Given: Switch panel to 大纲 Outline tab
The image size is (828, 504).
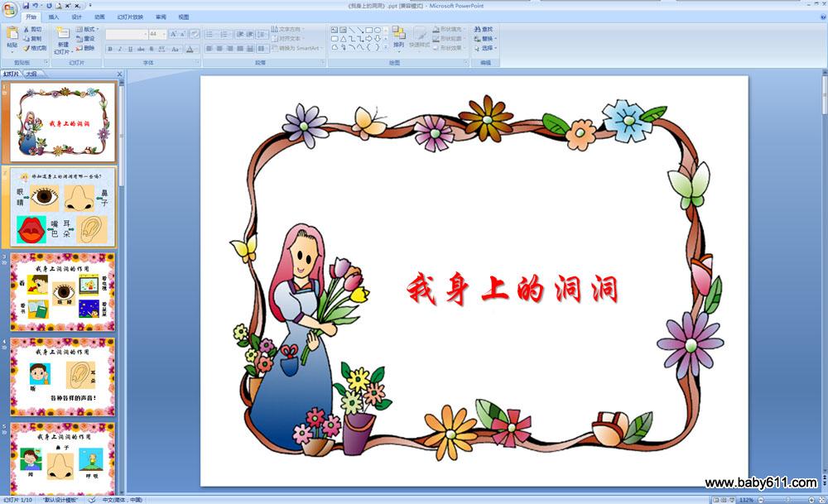Looking at the screenshot, I should click(31, 74).
